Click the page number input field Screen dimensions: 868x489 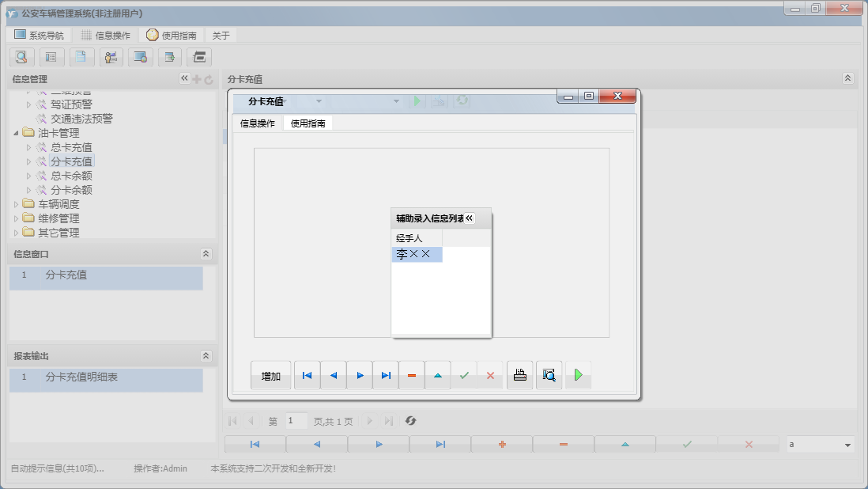coord(296,421)
